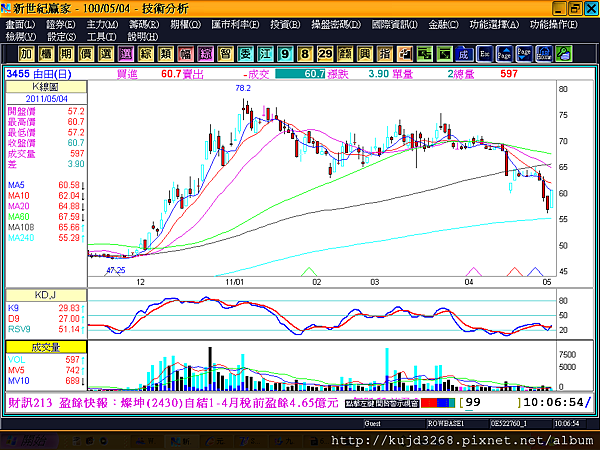Click the MA20 moving average label
This screenshot has height=450, width=600.
[x=19, y=206]
